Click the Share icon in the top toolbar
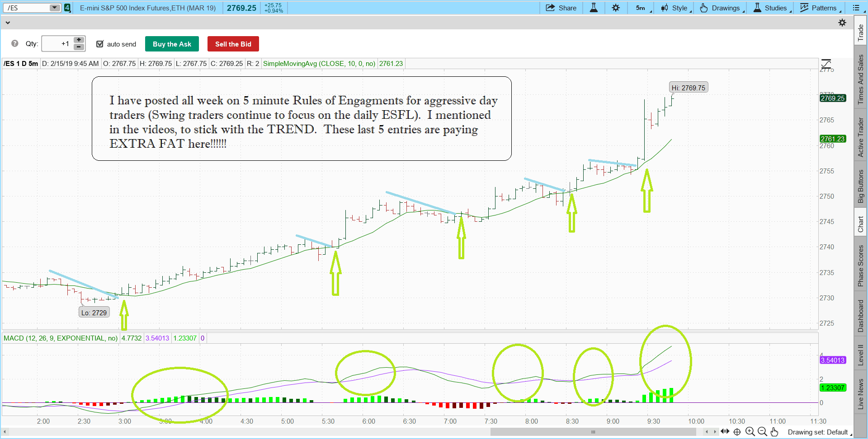The width and height of the screenshot is (868, 439). point(561,8)
